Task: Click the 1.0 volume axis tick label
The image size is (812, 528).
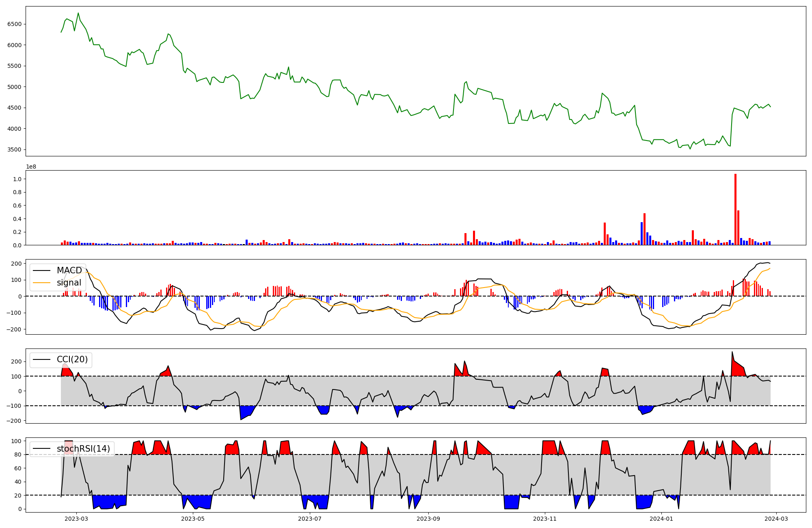Action: 17,179
